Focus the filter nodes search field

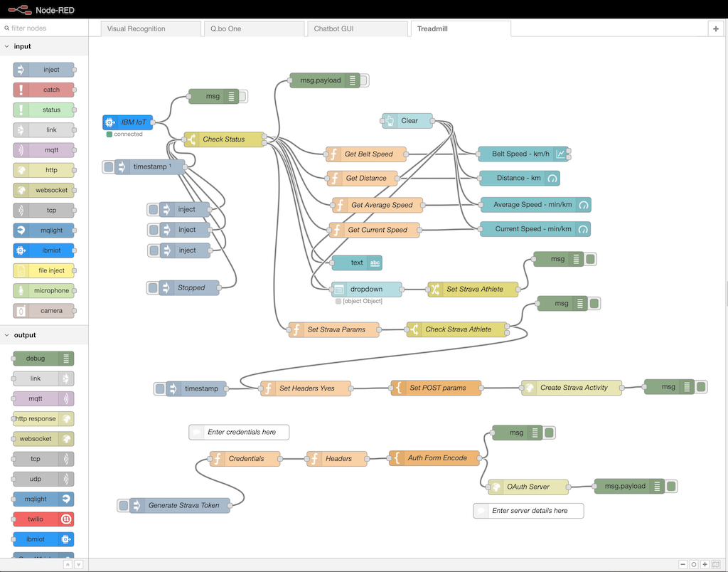pos(44,28)
